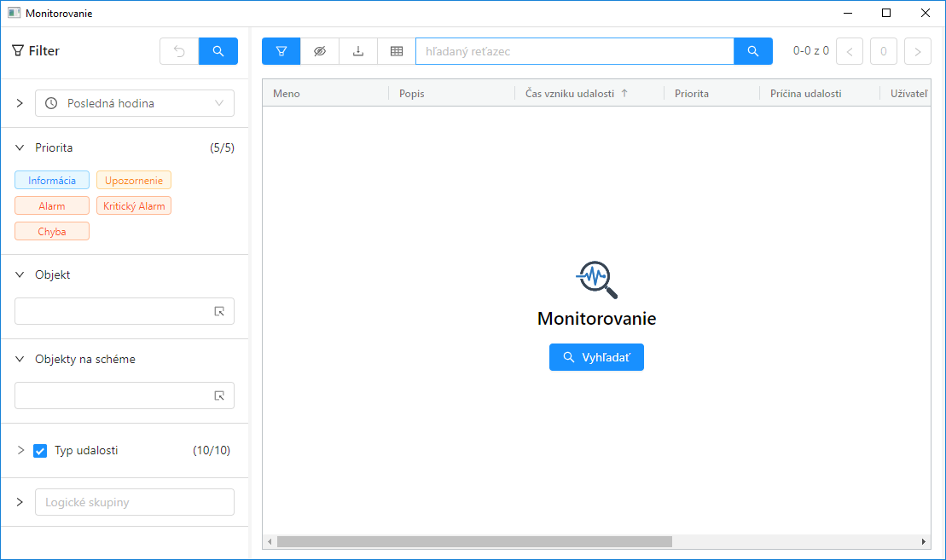Toggle the Kritický Alarm priority tag
This screenshot has width=946, height=560.
(x=134, y=205)
